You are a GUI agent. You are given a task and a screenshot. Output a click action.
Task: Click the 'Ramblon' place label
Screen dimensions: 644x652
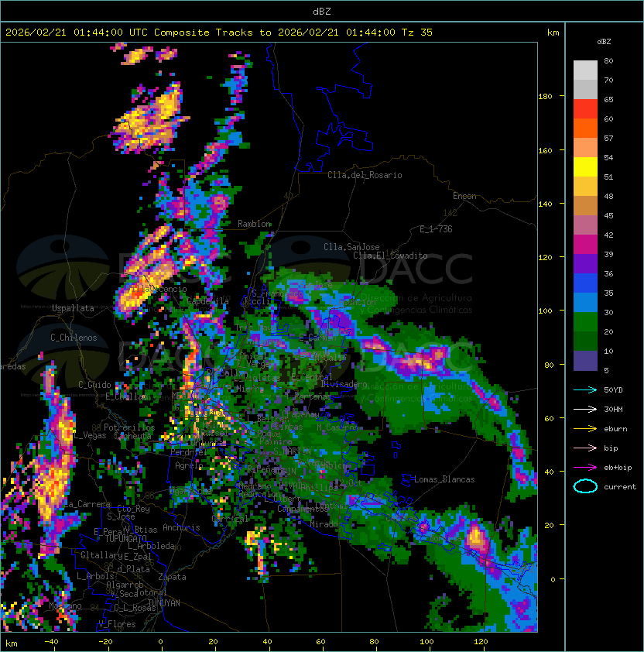tap(254, 224)
